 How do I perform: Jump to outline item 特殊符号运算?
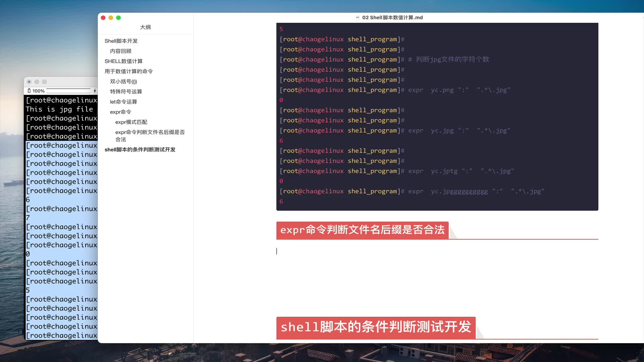(x=126, y=92)
